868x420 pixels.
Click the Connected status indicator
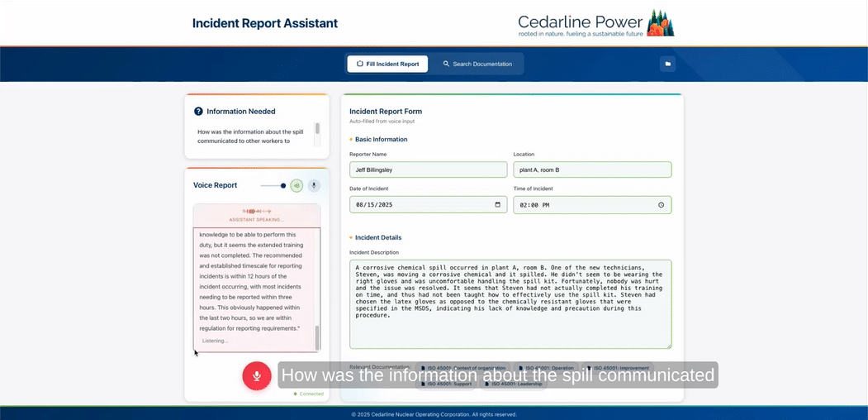click(309, 394)
